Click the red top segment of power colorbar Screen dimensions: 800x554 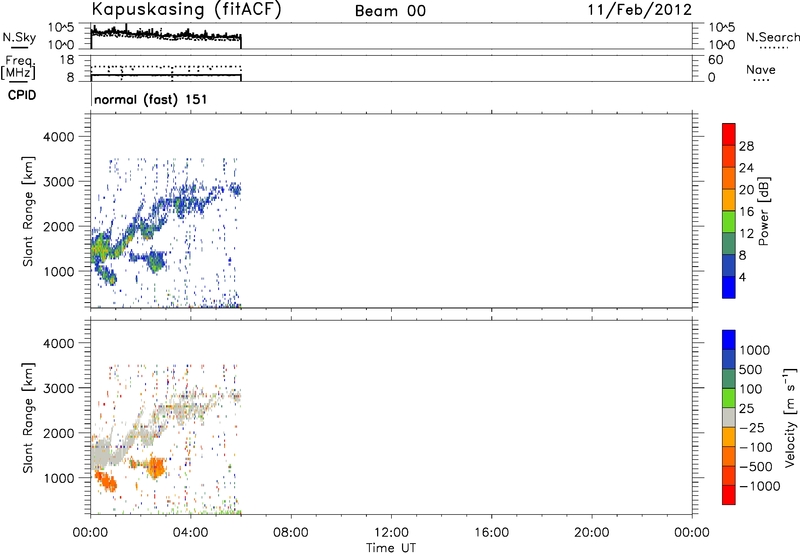[x=729, y=134]
